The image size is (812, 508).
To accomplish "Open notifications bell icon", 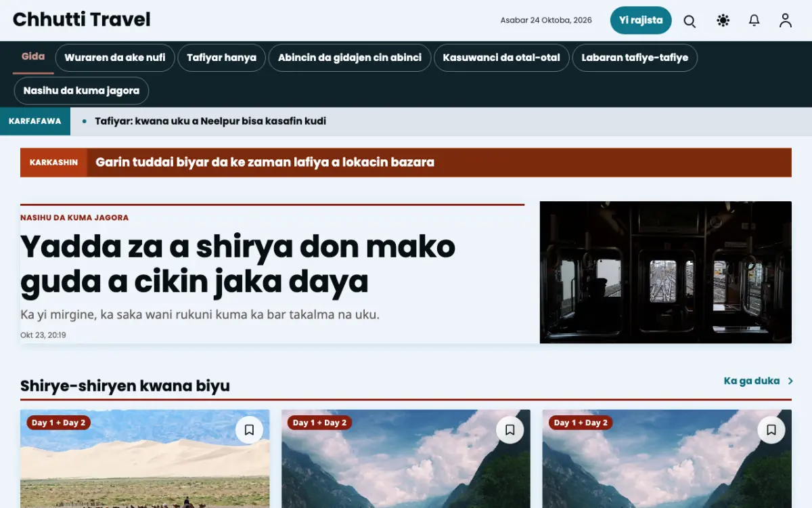I will pyautogui.click(x=754, y=21).
